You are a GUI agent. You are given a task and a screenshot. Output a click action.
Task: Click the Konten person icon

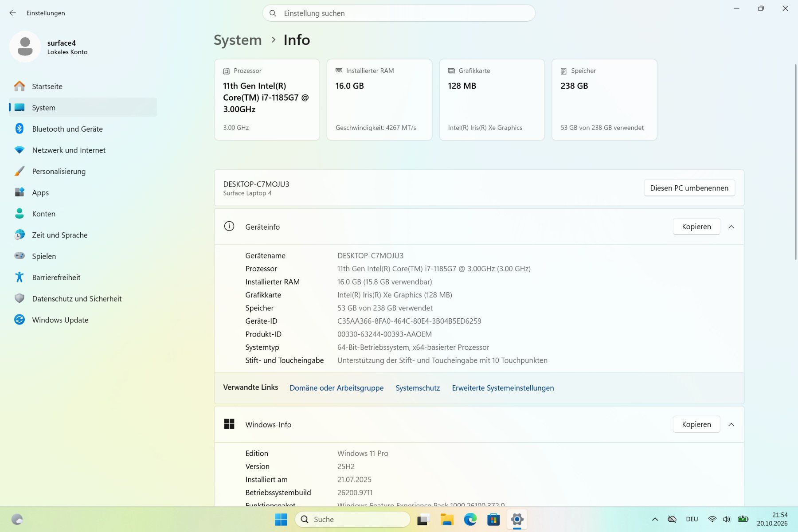20,214
